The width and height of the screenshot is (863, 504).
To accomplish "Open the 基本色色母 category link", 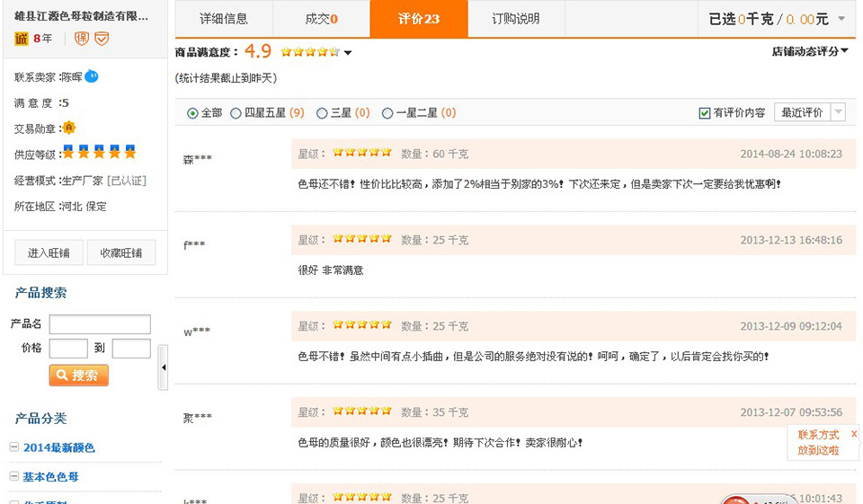I will point(50,476).
